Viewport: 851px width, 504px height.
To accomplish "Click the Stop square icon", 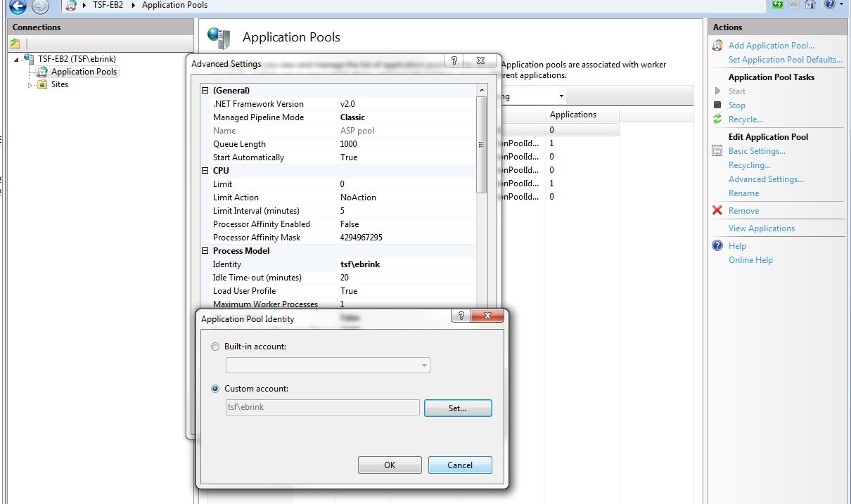I will coord(717,105).
